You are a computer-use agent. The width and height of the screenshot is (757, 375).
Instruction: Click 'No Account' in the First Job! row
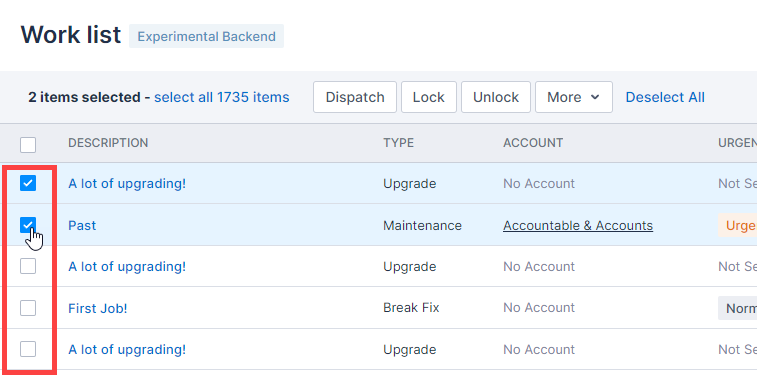pos(539,308)
